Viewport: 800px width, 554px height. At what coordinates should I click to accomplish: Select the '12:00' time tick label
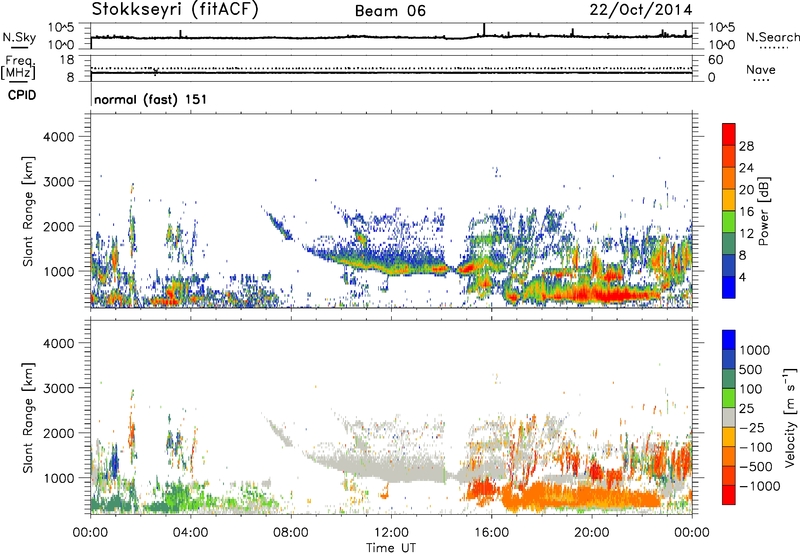[391, 532]
